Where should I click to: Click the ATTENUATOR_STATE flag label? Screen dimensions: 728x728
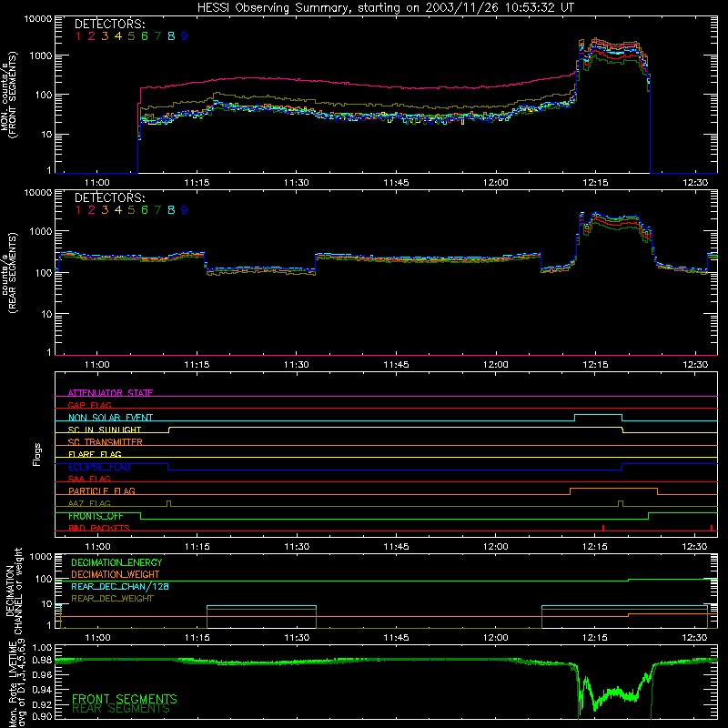[x=110, y=393]
